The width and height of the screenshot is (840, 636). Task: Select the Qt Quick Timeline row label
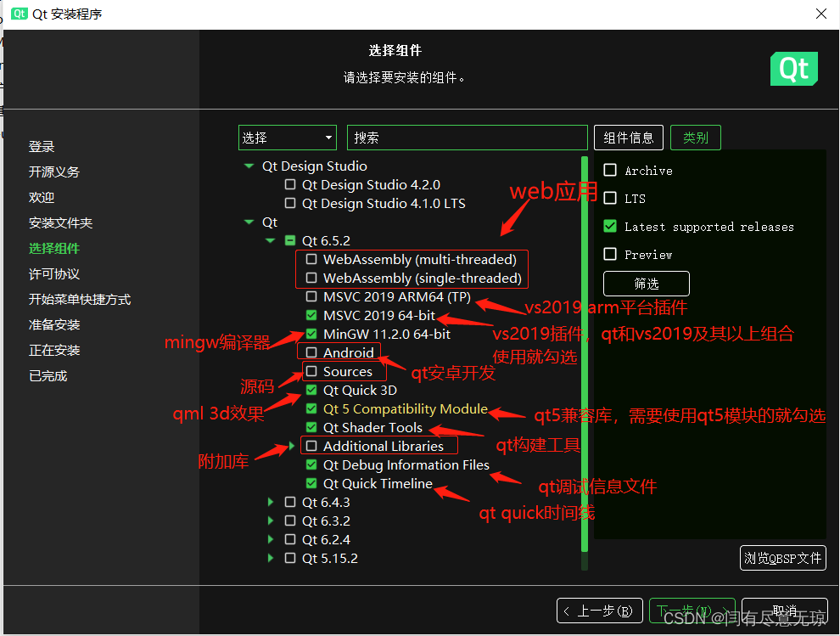point(378,484)
